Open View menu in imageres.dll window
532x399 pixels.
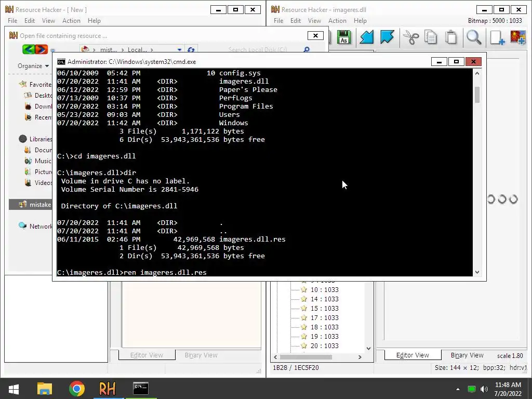pyautogui.click(x=314, y=21)
